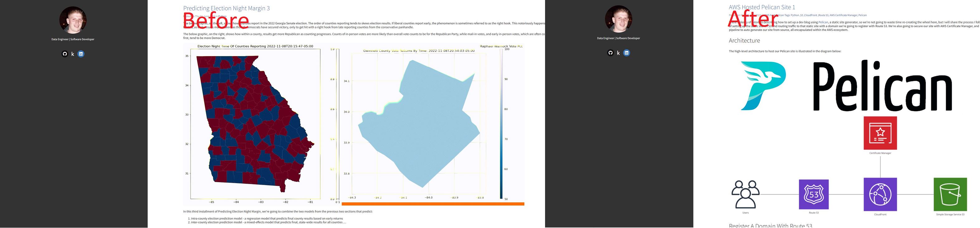Image resolution: width=980 pixels, height=228 pixels.
Task: Click the Raphael Warnock Vote Pct color bar
Action: click(x=502, y=124)
